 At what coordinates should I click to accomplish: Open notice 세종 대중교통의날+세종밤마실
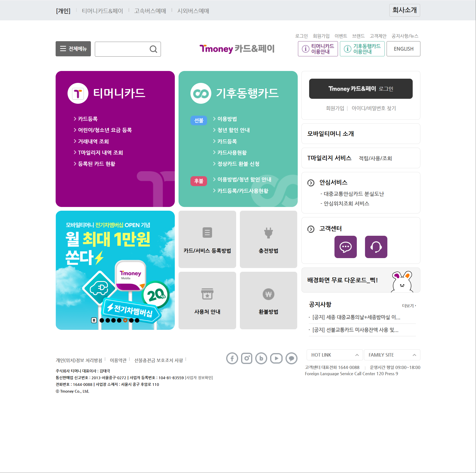point(356,317)
